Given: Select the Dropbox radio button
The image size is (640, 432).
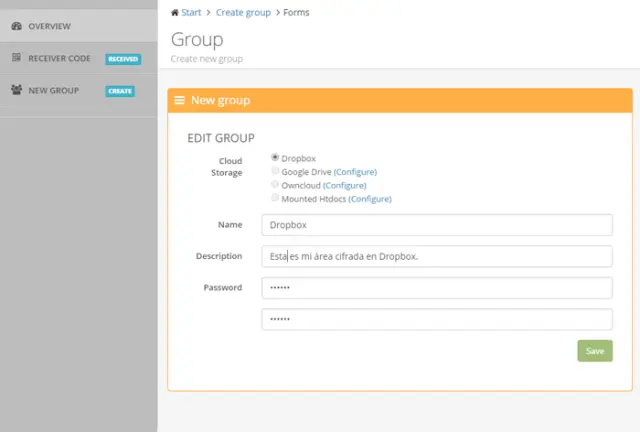Looking at the screenshot, I should [x=275, y=157].
